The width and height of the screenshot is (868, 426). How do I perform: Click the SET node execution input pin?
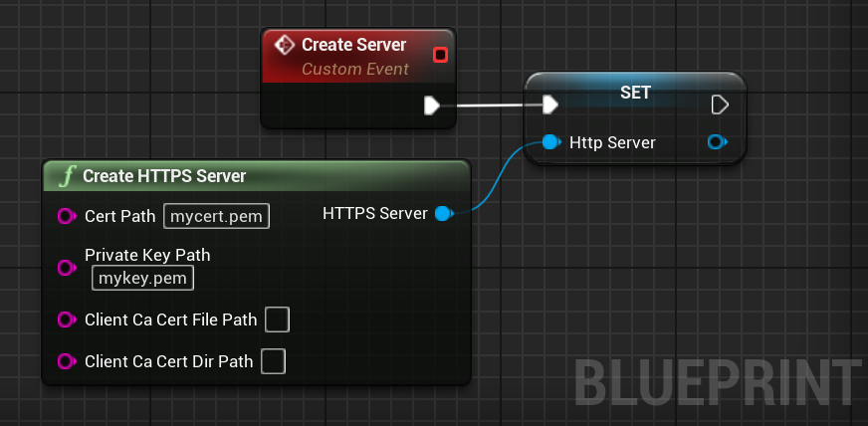coord(549,105)
